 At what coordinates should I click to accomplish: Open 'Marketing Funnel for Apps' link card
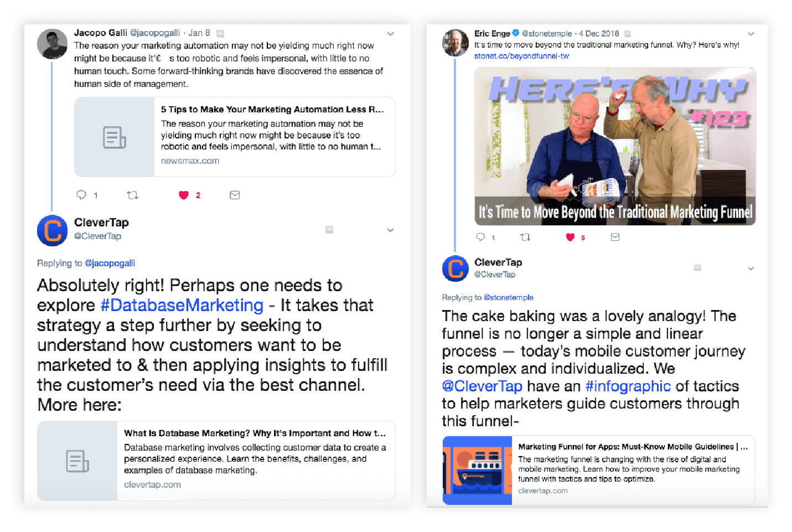599,470
